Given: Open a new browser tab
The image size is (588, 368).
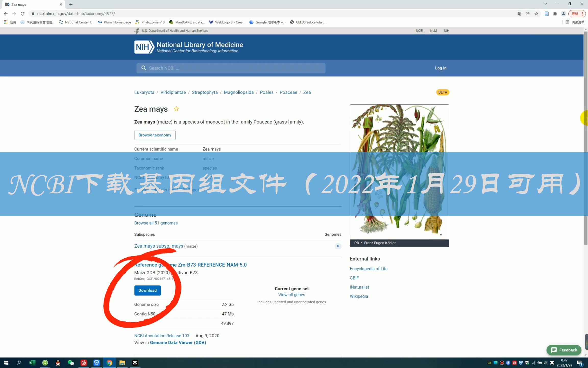Looking at the screenshot, I should click(71, 5).
